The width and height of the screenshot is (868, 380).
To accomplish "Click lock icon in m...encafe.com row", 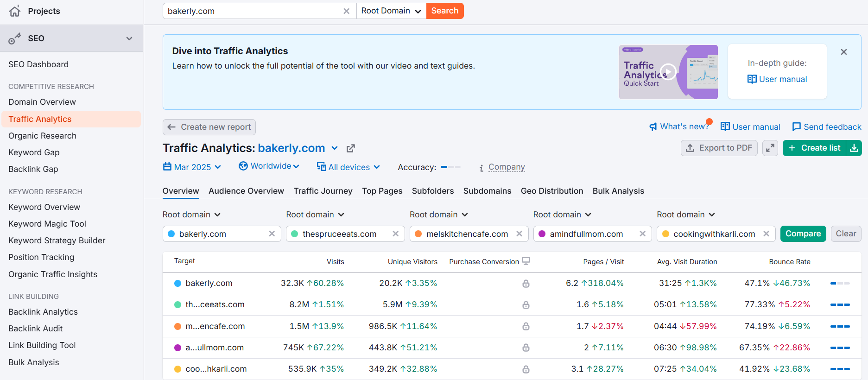I will click(526, 326).
